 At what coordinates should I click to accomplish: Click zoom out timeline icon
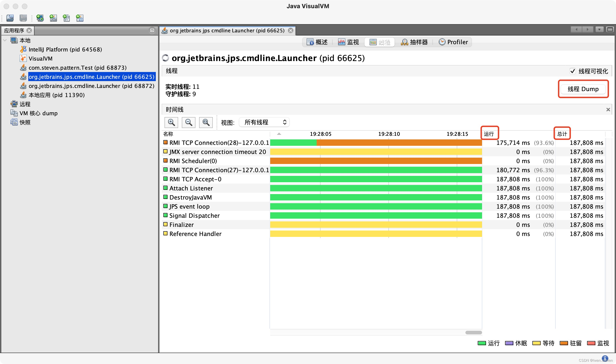(x=188, y=122)
